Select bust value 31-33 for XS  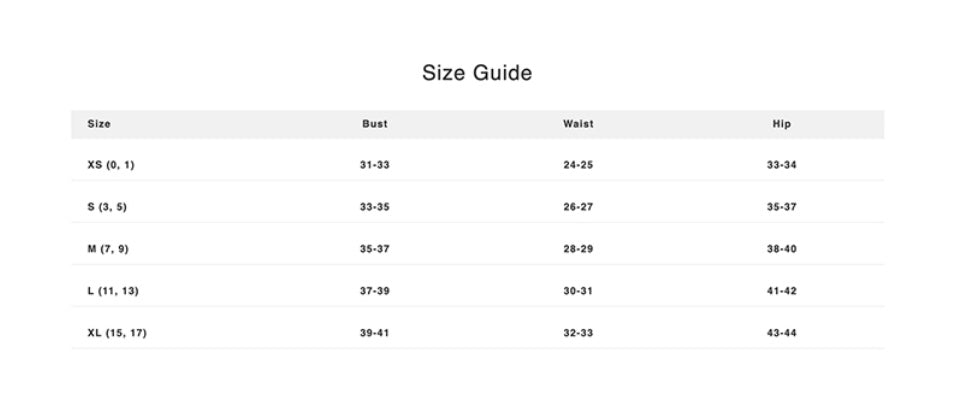tap(375, 165)
